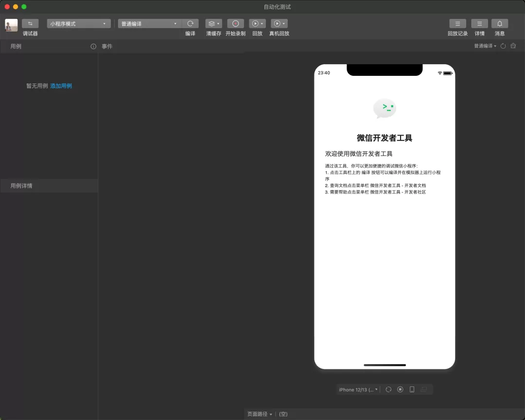
Task: Select the 用例 panel header
Action: pyautogui.click(x=16, y=46)
